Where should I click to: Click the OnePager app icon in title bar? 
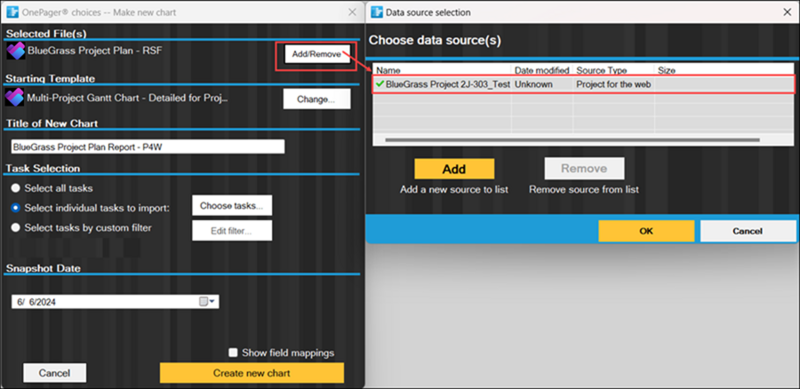(x=12, y=12)
